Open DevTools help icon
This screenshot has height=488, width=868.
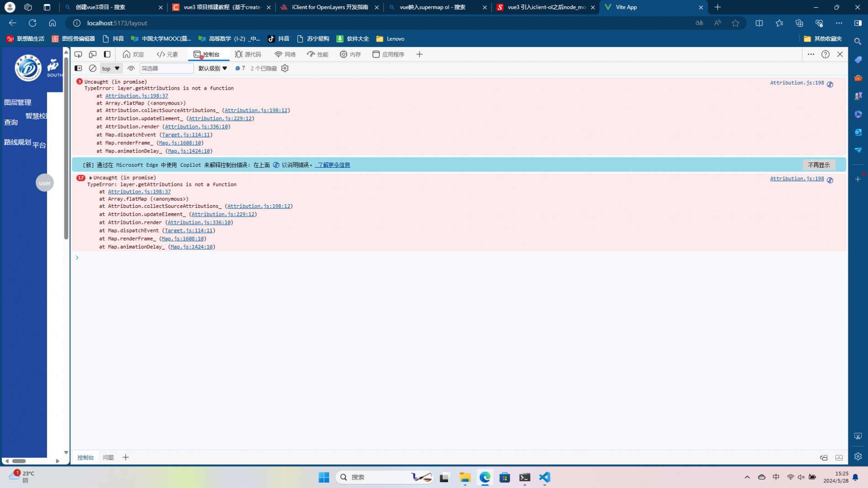826,54
